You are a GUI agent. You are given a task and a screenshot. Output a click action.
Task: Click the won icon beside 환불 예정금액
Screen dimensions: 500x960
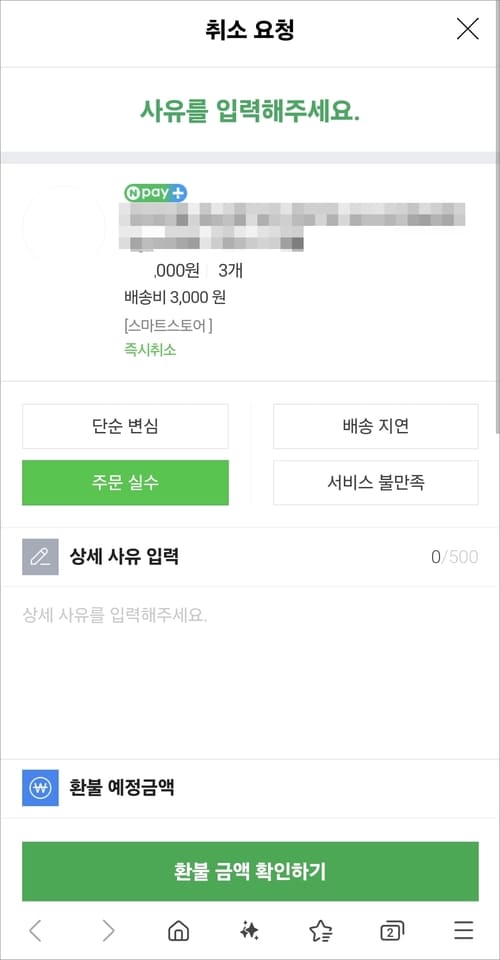pyautogui.click(x=40, y=788)
